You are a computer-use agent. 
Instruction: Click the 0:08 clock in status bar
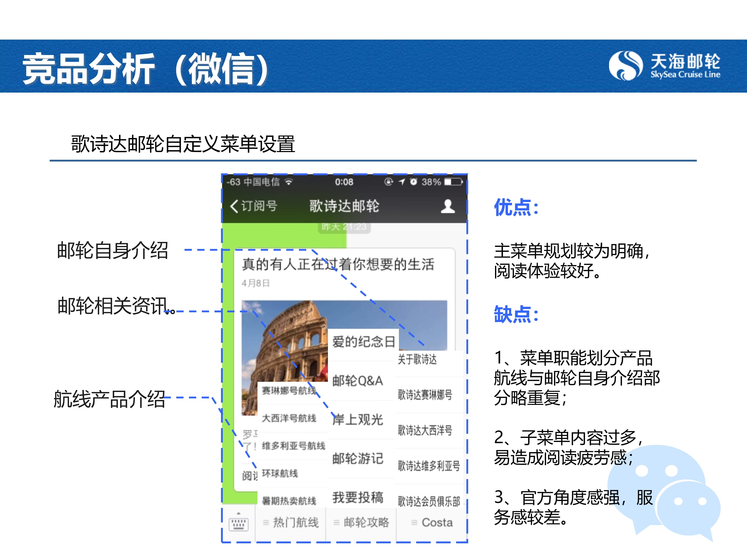pyautogui.click(x=344, y=182)
